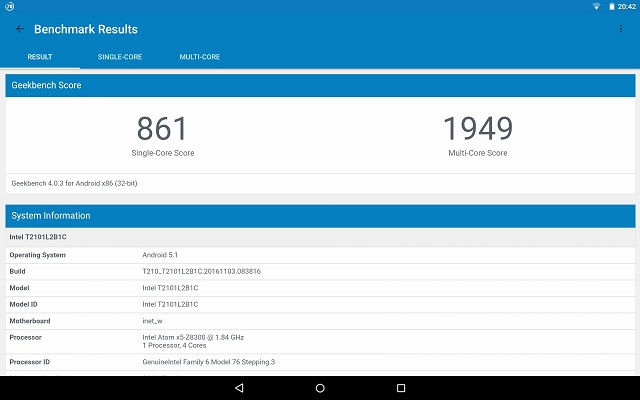Tap the Multi-Core Score value 1949
The width and height of the screenshot is (640, 400).
coord(477,129)
